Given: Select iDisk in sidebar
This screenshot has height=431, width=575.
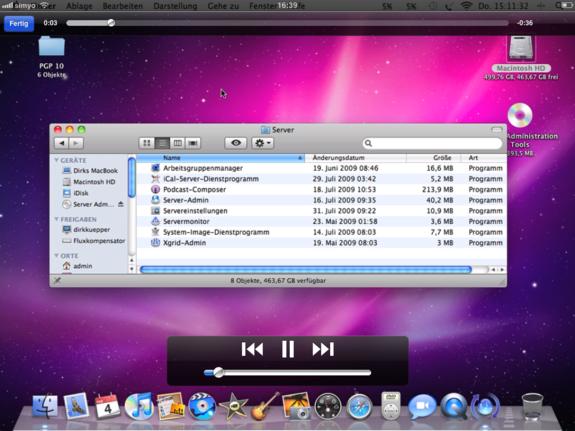Looking at the screenshot, I should point(76,193).
